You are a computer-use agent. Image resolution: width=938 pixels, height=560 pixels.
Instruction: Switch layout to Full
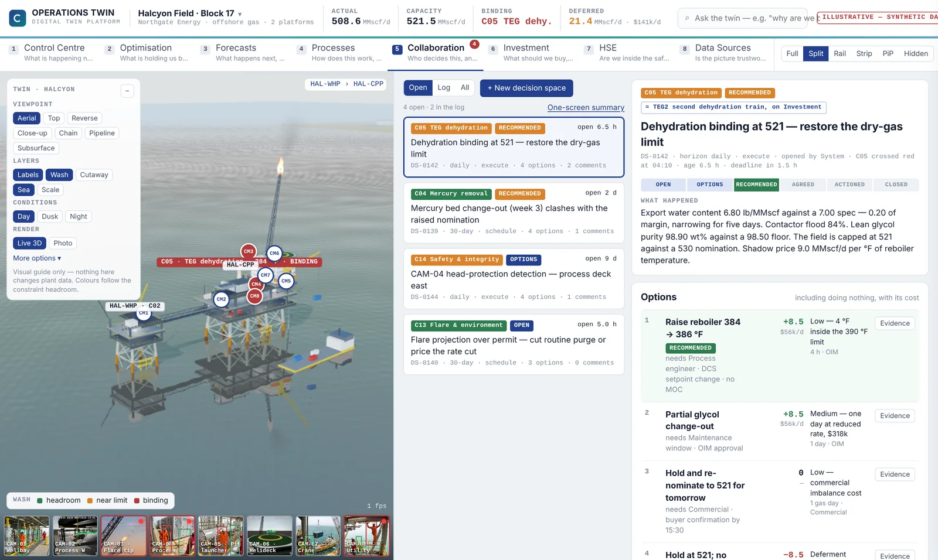click(x=792, y=54)
